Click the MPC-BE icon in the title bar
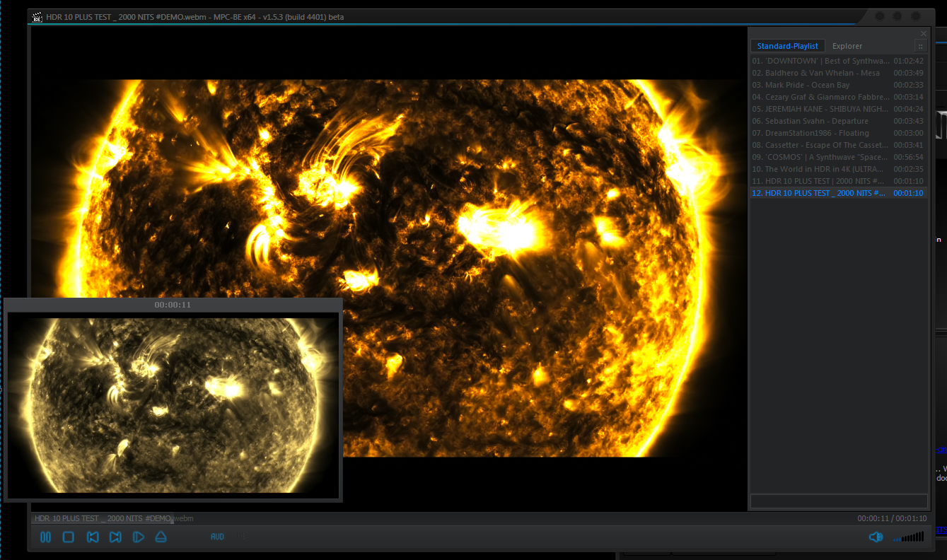This screenshot has height=560, width=947. (x=37, y=16)
